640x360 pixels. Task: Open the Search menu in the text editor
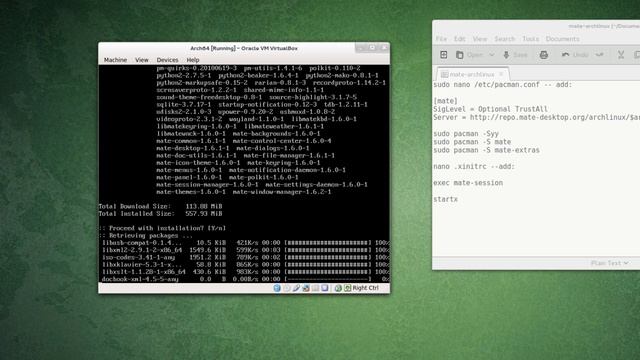pos(504,39)
